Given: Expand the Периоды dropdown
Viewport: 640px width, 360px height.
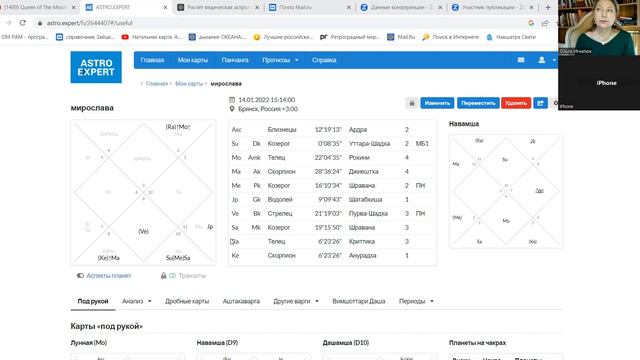Looking at the screenshot, I should [x=416, y=301].
